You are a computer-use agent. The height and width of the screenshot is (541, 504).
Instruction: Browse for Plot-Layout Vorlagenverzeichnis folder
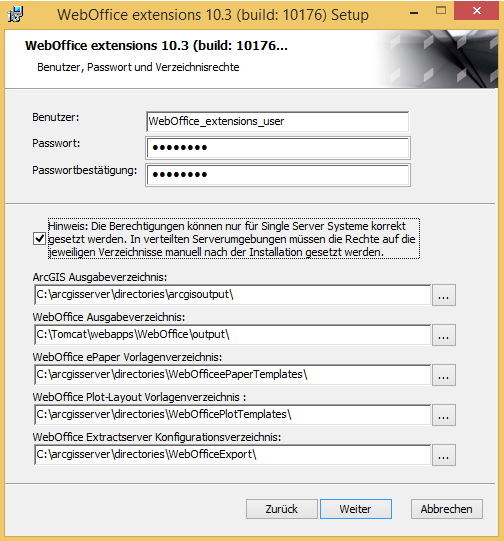444,415
